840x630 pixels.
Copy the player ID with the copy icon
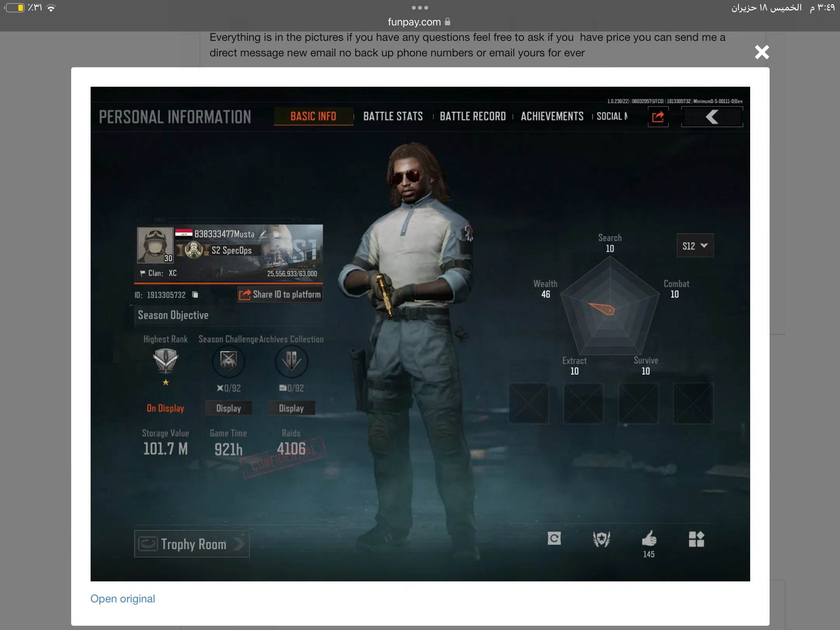click(195, 295)
